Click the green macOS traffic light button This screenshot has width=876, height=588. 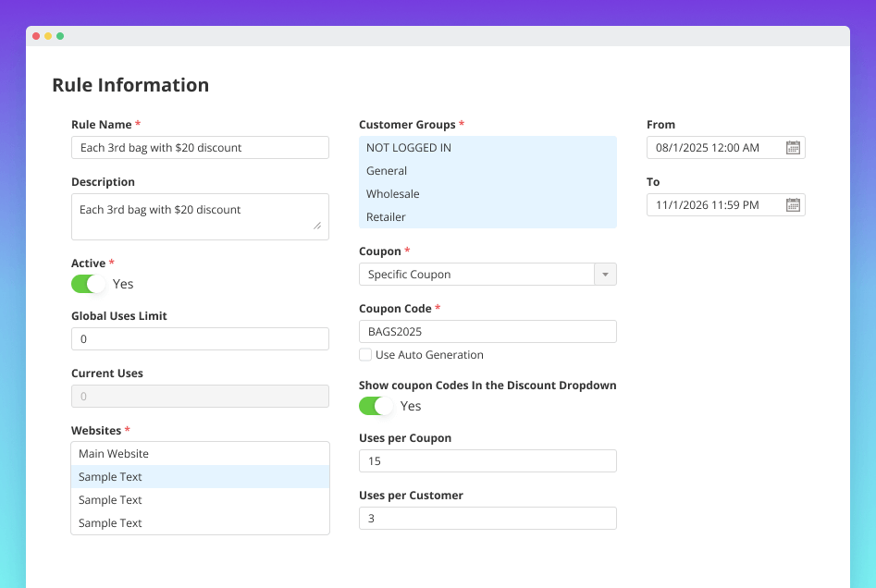pyautogui.click(x=60, y=35)
